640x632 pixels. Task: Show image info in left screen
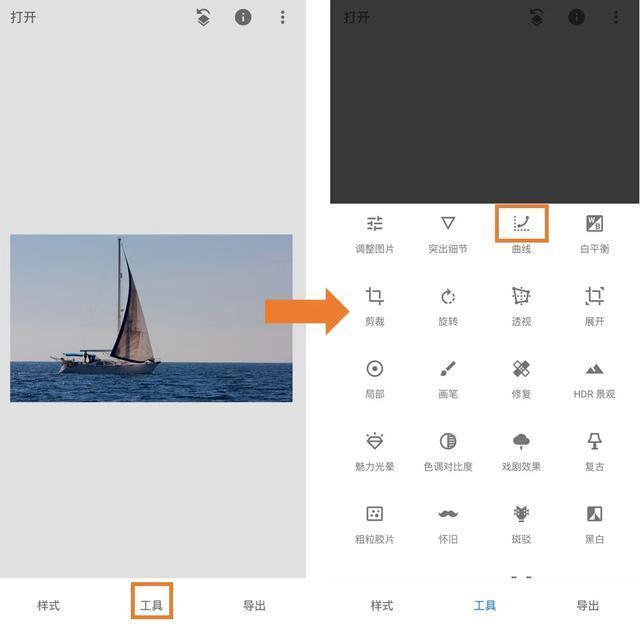pos(243,17)
